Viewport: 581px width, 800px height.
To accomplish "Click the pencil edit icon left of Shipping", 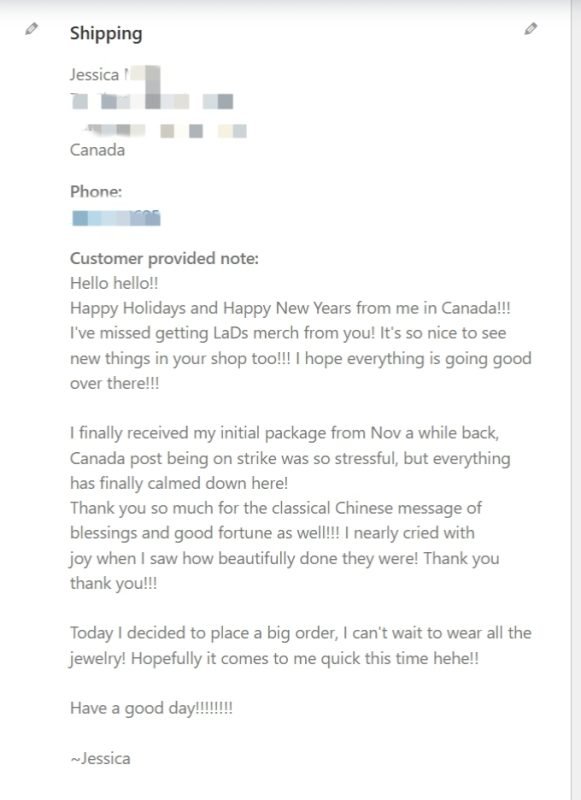I will [x=31, y=29].
